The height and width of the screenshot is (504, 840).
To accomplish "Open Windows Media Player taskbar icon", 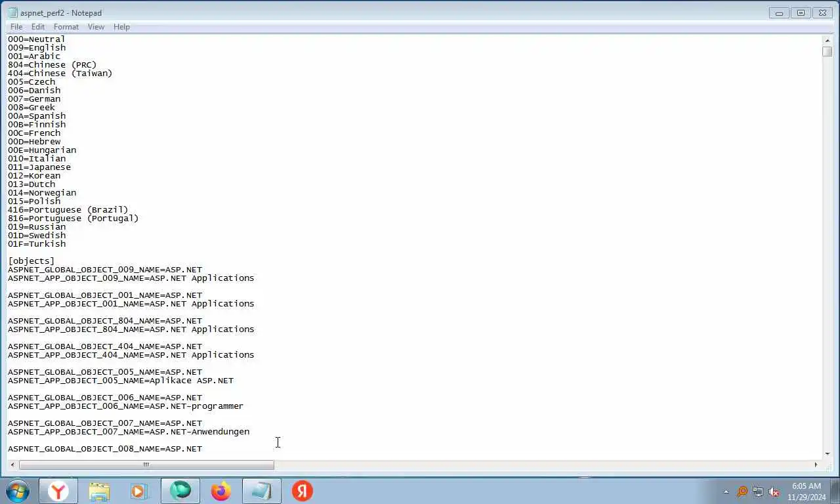I will [138, 491].
